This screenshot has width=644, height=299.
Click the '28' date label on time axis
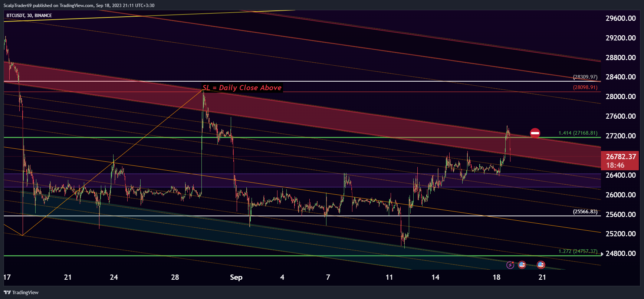coord(175,277)
